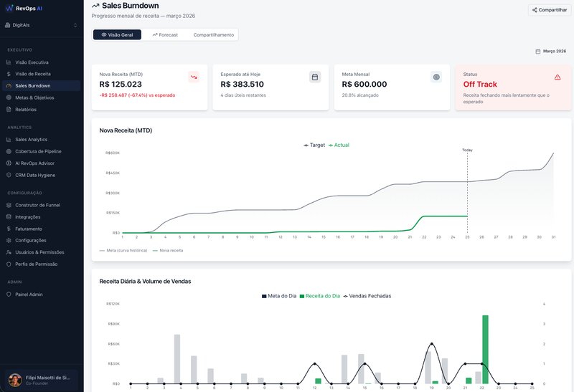Viewport: 574px width, 392px height.
Task: Select the Visão Geral tab
Action: pyautogui.click(x=117, y=34)
